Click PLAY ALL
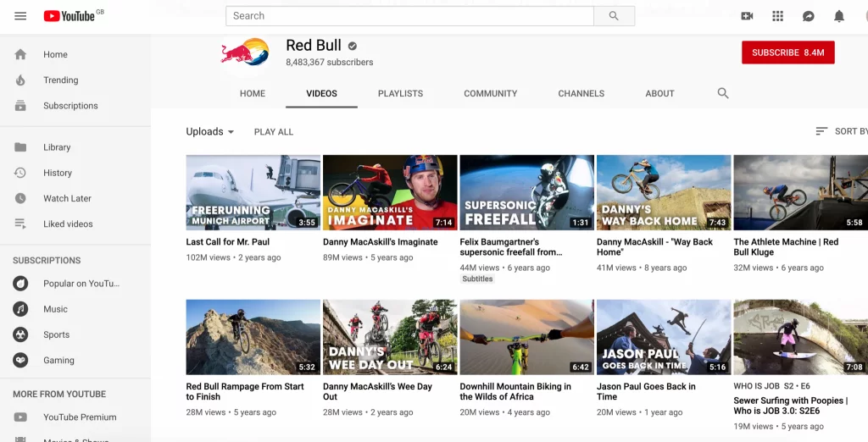Image resolution: width=868 pixels, height=442 pixels. click(274, 131)
